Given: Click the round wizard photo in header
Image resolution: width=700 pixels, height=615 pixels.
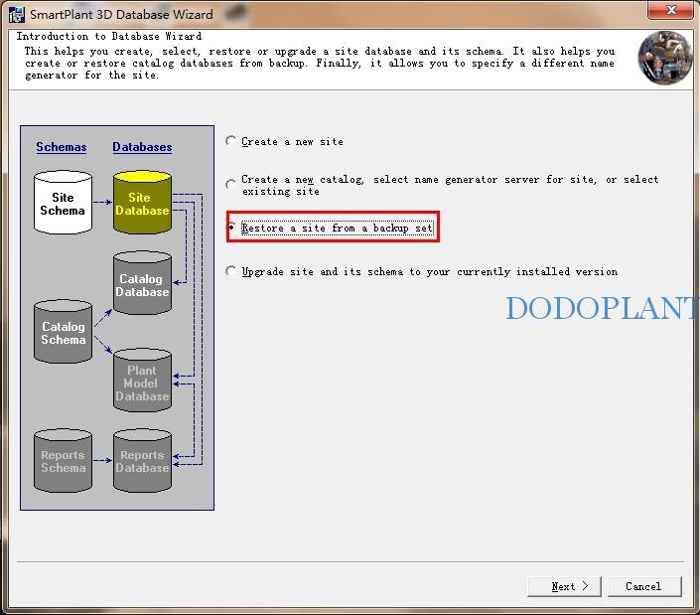Looking at the screenshot, I should [x=665, y=58].
